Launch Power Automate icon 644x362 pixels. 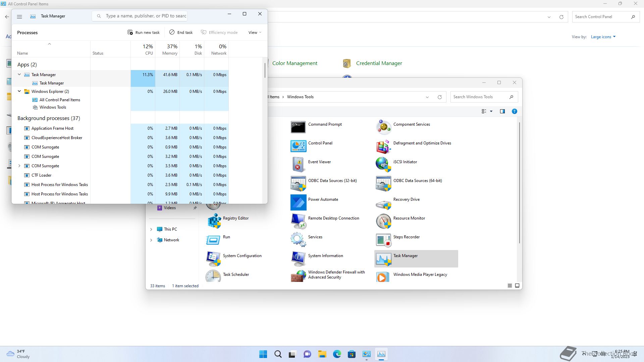coord(298,202)
